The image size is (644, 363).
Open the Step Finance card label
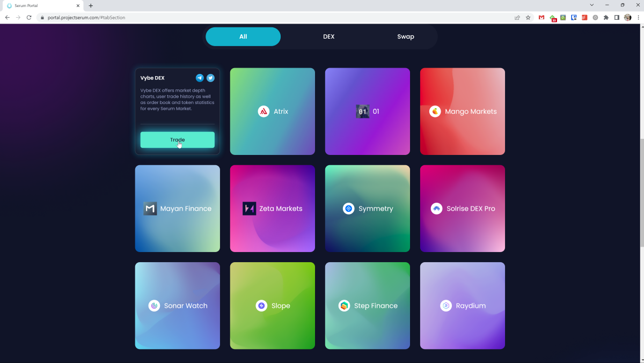tap(376, 306)
